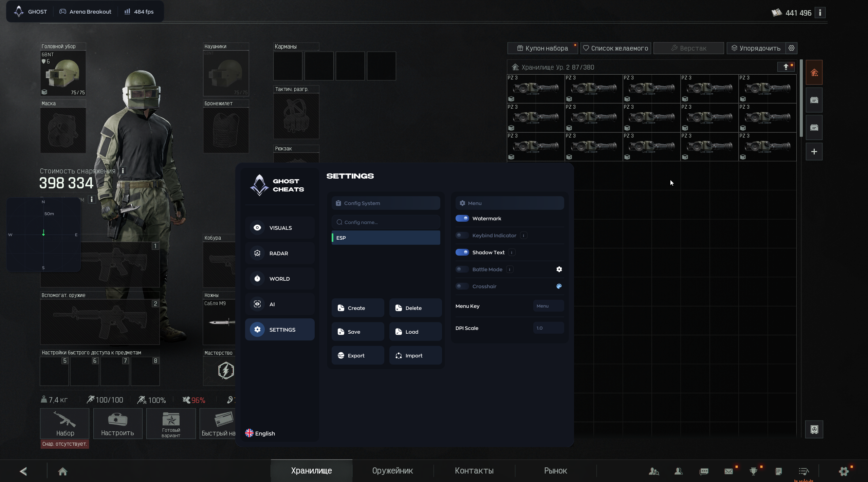Open the VISUALS section
The width and height of the screenshot is (868, 482).
point(280,228)
